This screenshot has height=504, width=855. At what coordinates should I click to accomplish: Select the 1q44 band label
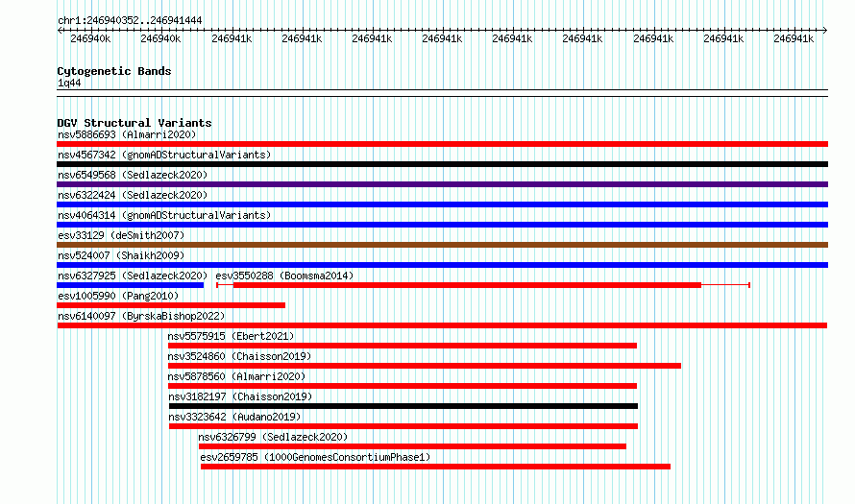(69, 83)
